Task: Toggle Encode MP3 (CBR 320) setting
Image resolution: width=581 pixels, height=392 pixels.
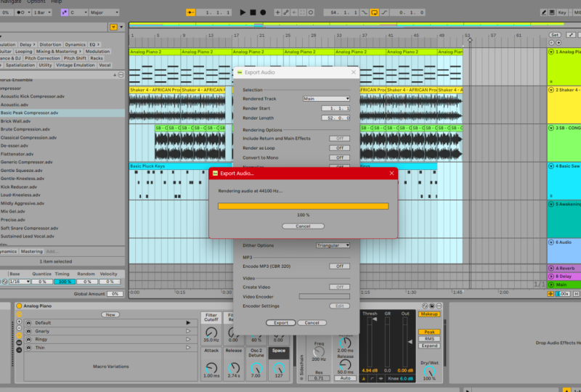Action: (339, 266)
